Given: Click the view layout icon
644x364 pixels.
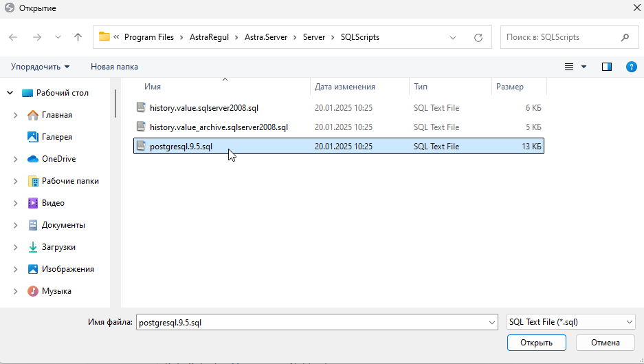Looking at the screenshot, I should tap(569, 67).
